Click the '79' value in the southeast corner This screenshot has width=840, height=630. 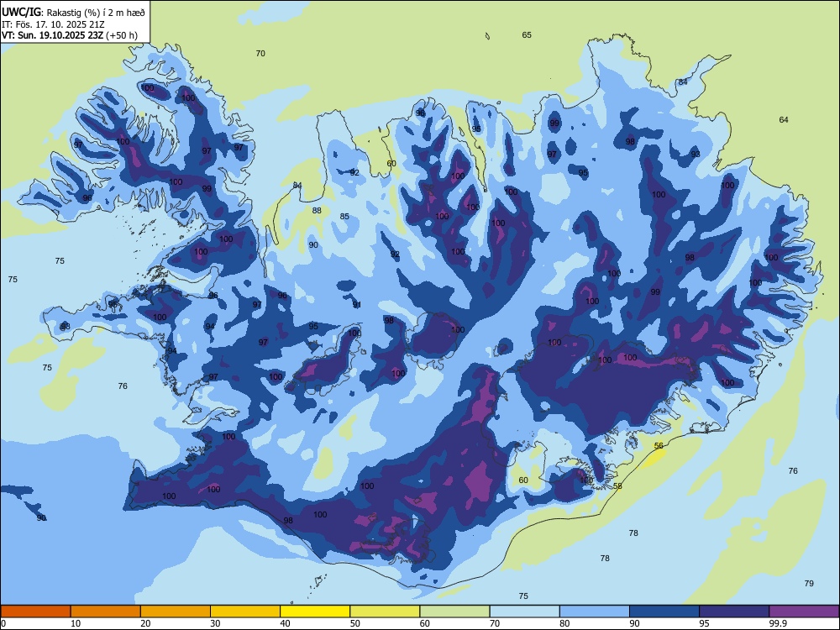pyautogui.click(x=809, y=584)
